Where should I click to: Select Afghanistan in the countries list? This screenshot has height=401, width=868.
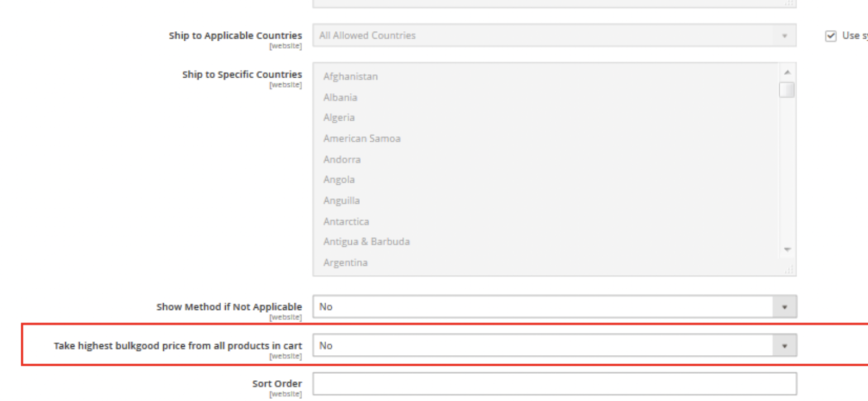point(350,77)
